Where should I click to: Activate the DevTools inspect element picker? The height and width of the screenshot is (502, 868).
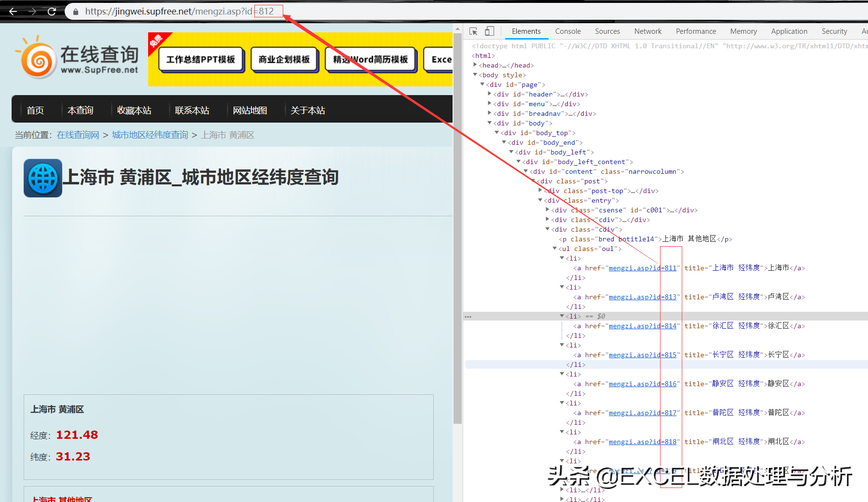tap(473, 31)
